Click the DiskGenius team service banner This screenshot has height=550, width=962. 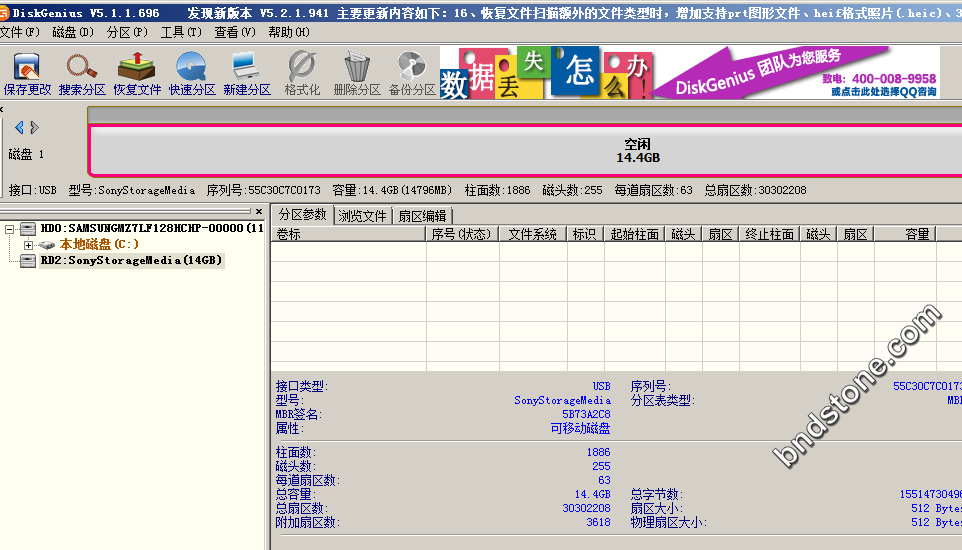[x=798, y=74]
